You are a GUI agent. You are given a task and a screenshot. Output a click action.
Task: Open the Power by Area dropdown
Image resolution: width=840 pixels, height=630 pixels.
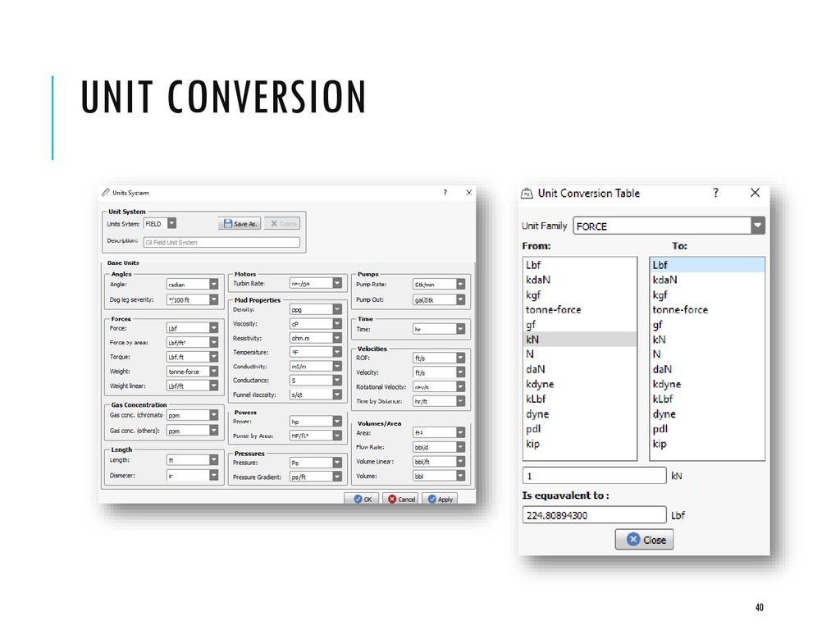click(337, 436)
